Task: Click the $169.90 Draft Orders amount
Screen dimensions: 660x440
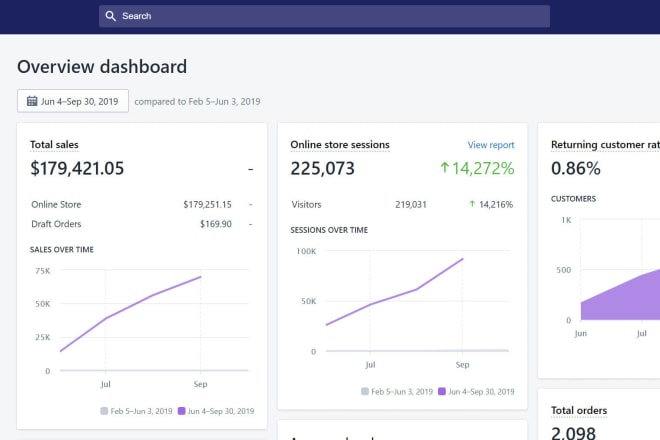Action: click(x=216, y=224)
